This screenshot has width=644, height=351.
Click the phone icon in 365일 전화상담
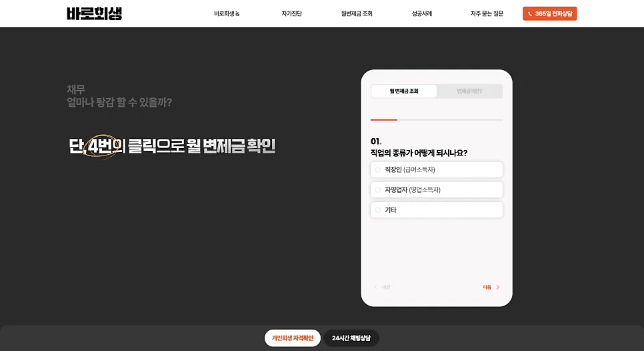[x=530, y=13]
